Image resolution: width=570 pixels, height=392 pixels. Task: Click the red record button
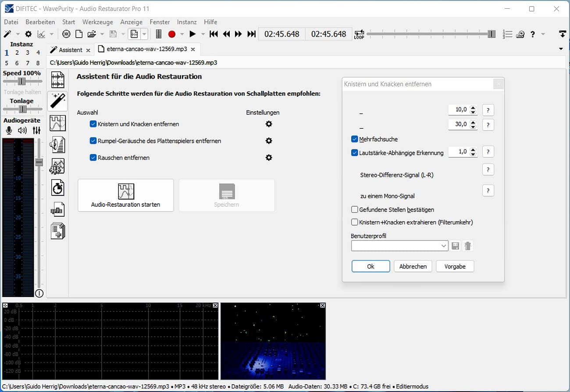(x=172, y=34)
